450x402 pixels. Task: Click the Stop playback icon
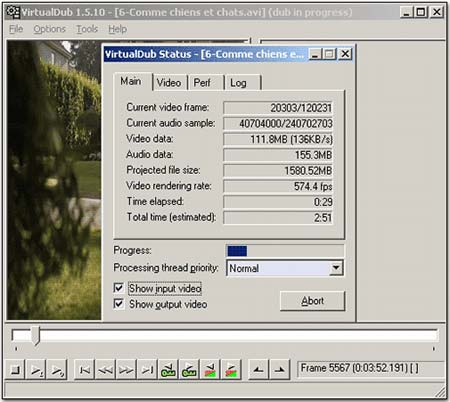click(x=15, y=370)
